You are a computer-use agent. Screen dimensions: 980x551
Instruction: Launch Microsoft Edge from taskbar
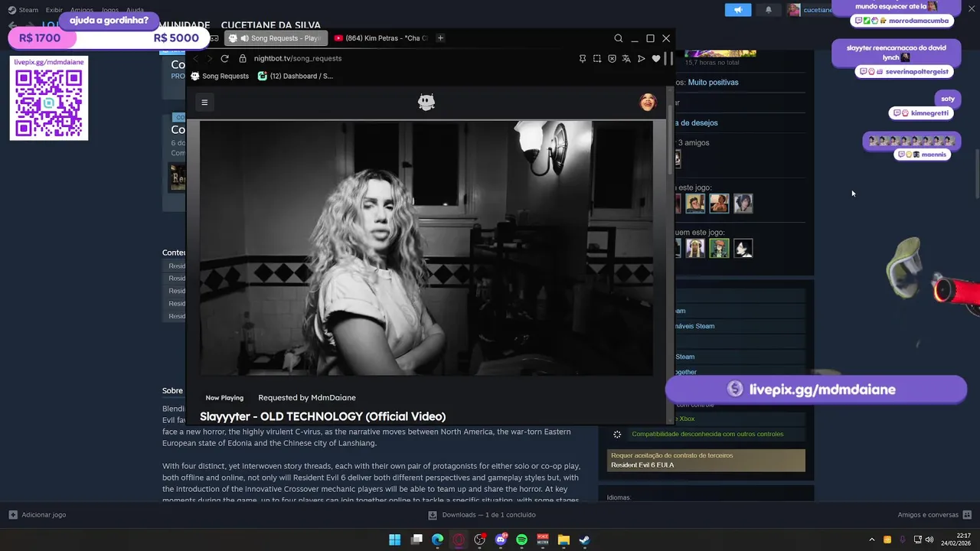(437, 540)
